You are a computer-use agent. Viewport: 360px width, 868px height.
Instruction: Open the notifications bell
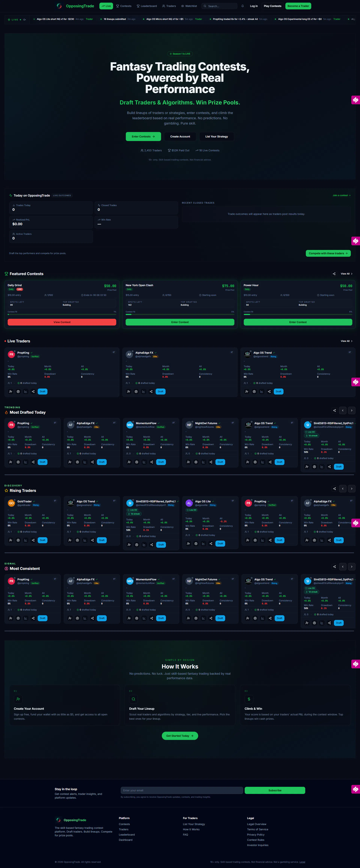coord(242,6)
